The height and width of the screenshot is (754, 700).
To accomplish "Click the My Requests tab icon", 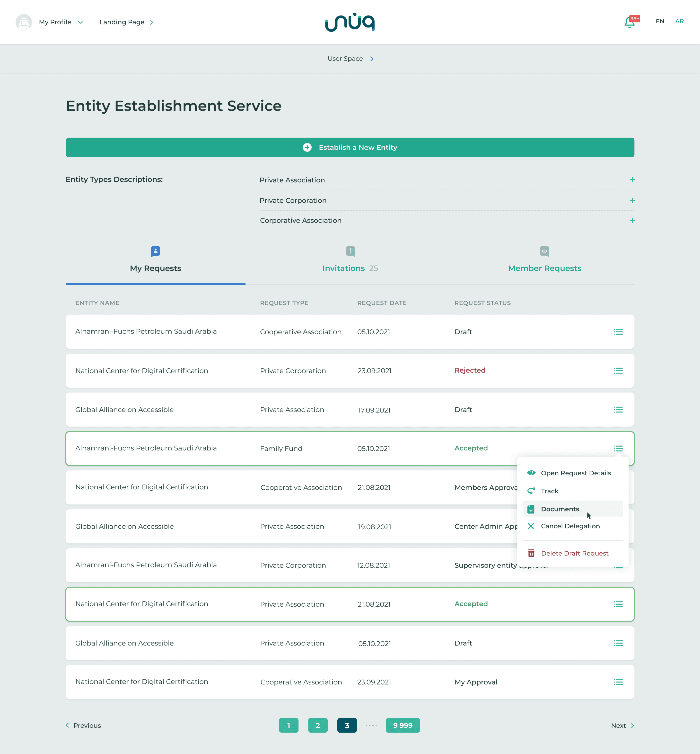I will click(155, 251).
